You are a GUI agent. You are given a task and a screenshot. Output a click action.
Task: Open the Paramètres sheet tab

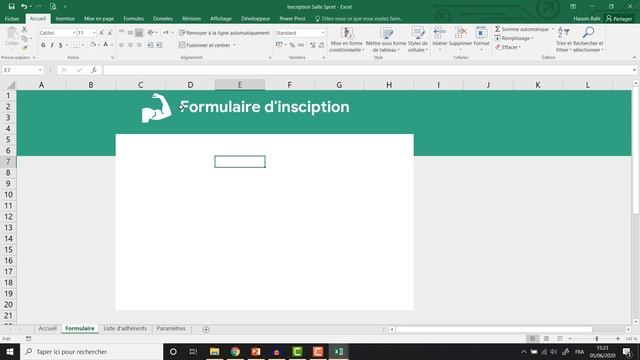[x=171, y=329]
